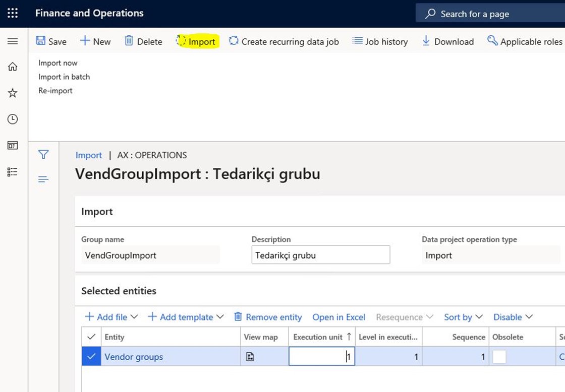Open Recent clock icon in sidebar
Viewport: 565px width, 392px height.
(13, 119)
